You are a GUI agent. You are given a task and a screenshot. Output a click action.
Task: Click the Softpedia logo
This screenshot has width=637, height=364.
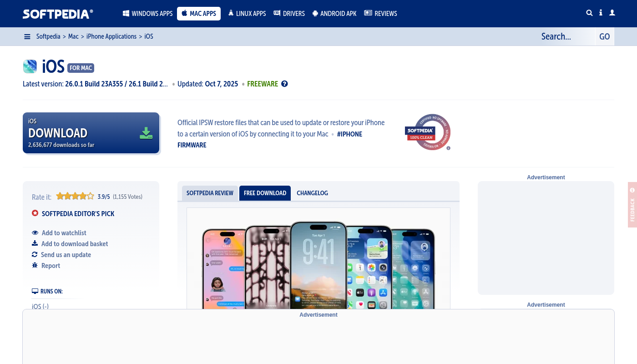[x=58, y=14]
